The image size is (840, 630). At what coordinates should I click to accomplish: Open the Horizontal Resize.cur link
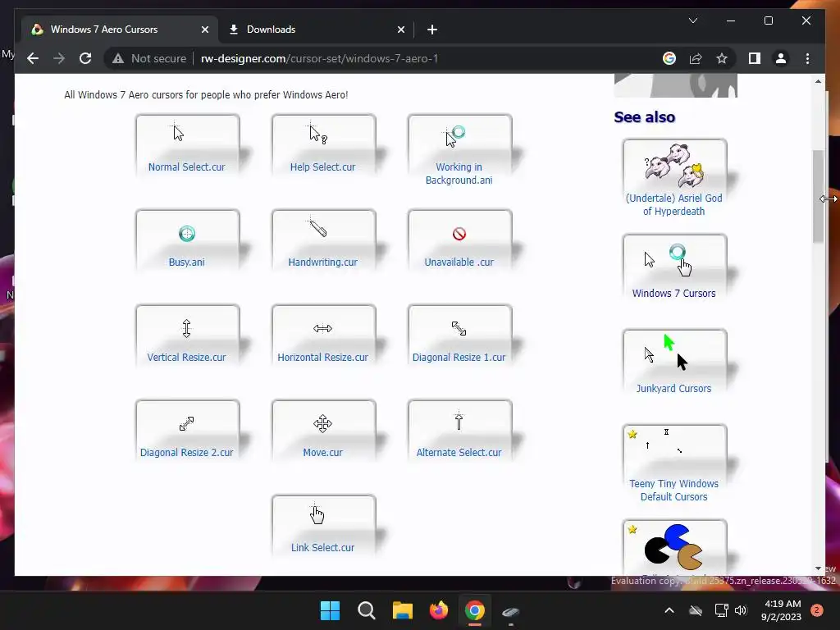322,358
